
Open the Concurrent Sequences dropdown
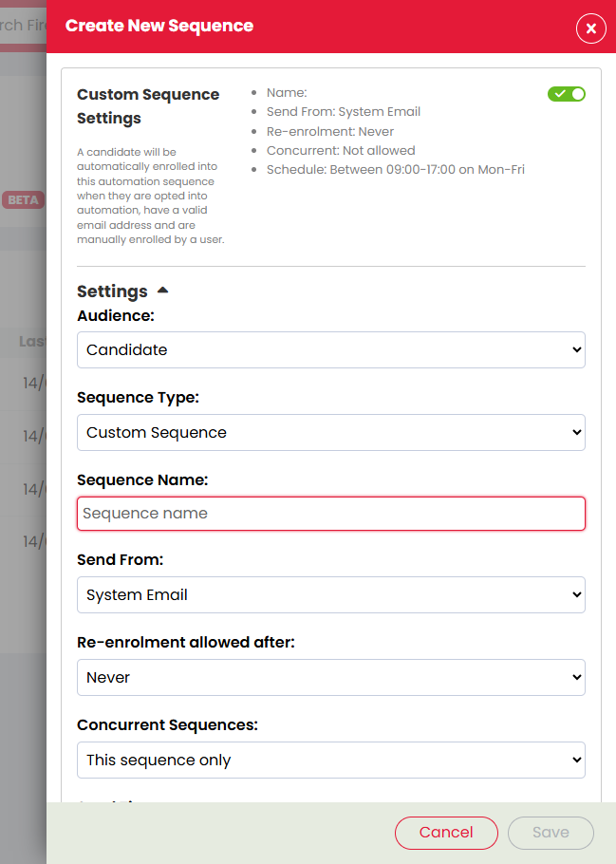click(x=331, y=760)
